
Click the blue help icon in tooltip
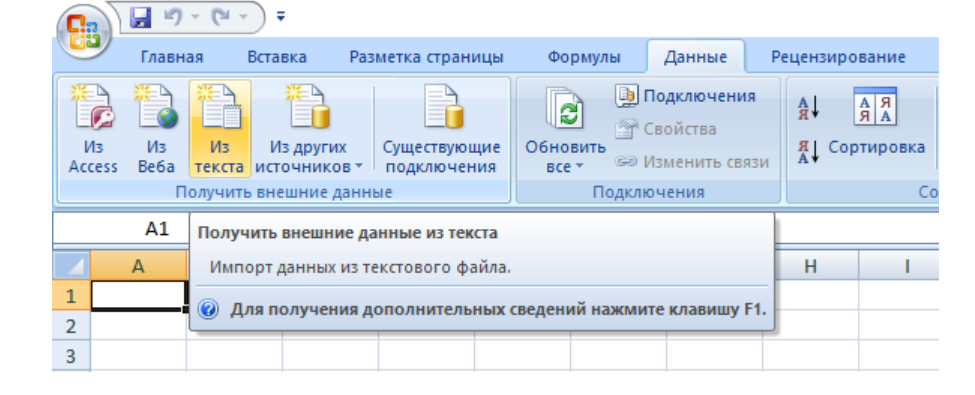209,309
